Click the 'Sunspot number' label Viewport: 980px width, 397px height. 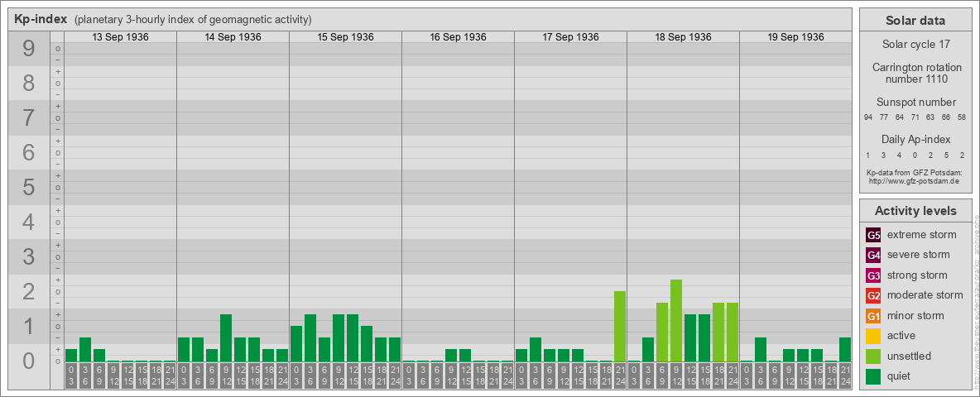(x=916, y=103)
